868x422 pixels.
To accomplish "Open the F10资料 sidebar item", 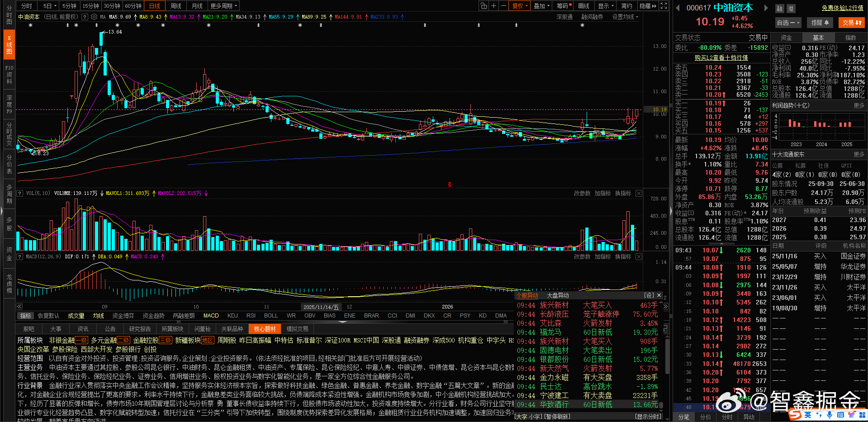I will [x=9, y=75].
